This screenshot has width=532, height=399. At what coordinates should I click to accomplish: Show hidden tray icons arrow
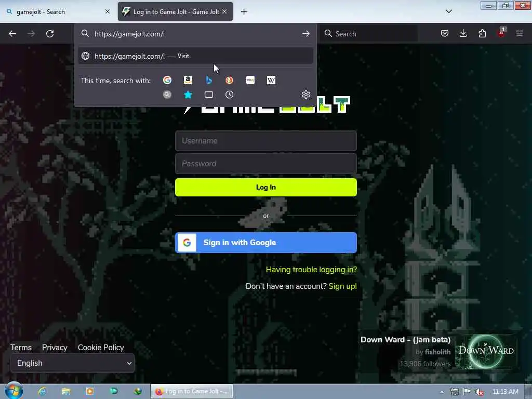(442, 392)
